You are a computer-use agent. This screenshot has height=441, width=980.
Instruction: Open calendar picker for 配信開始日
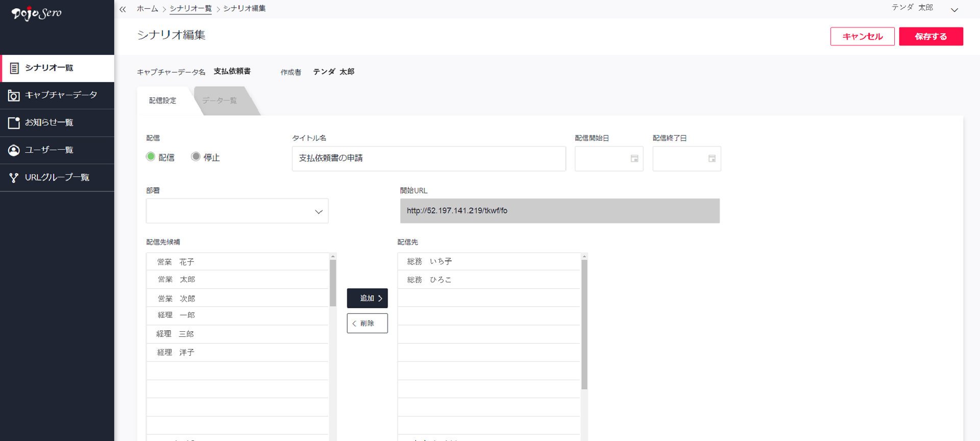click(x=634, y=159)
